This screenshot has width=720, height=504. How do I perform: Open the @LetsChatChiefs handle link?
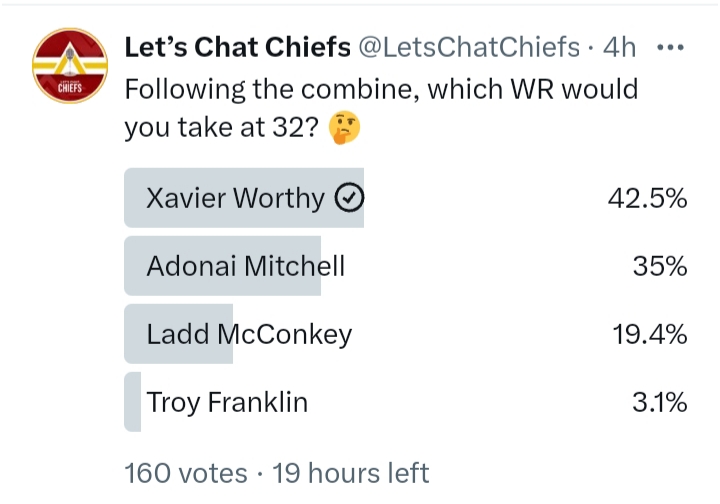(469, 47)
